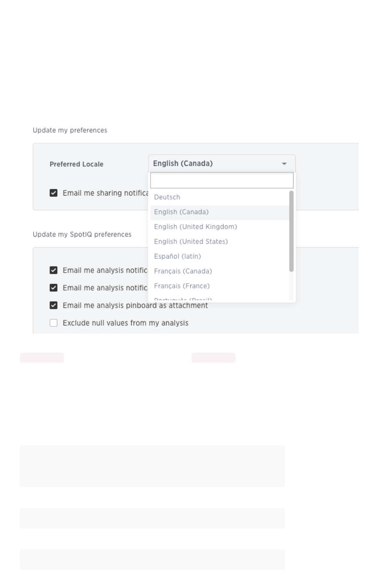Enable the Exclude null values checkbox
This screenshot has width=378, height=588.
click(53, 323)
